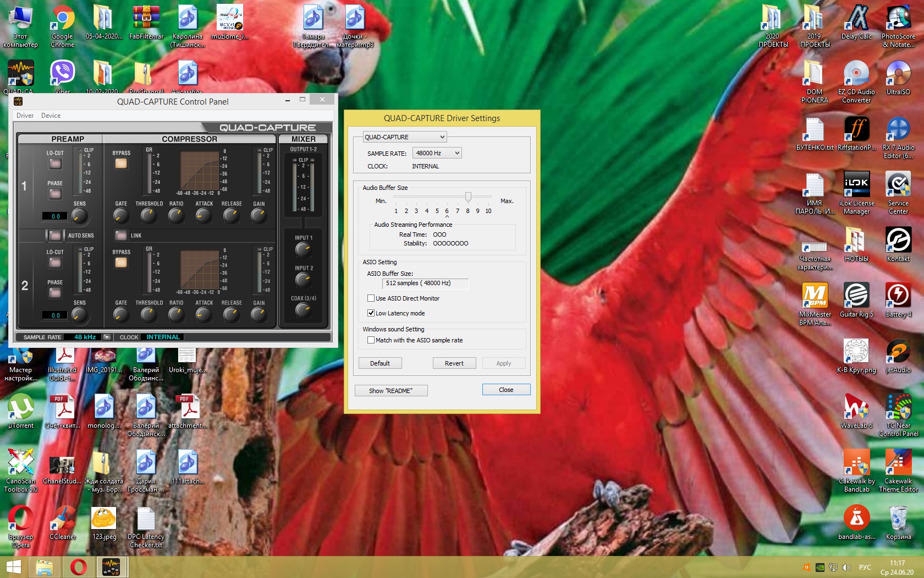Open the Device menu
This screenshot has width=924, height=578.
point(51,116)
